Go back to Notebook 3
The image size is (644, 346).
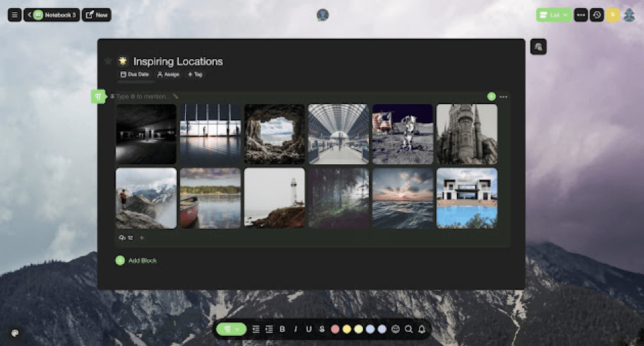pos(52,15)
